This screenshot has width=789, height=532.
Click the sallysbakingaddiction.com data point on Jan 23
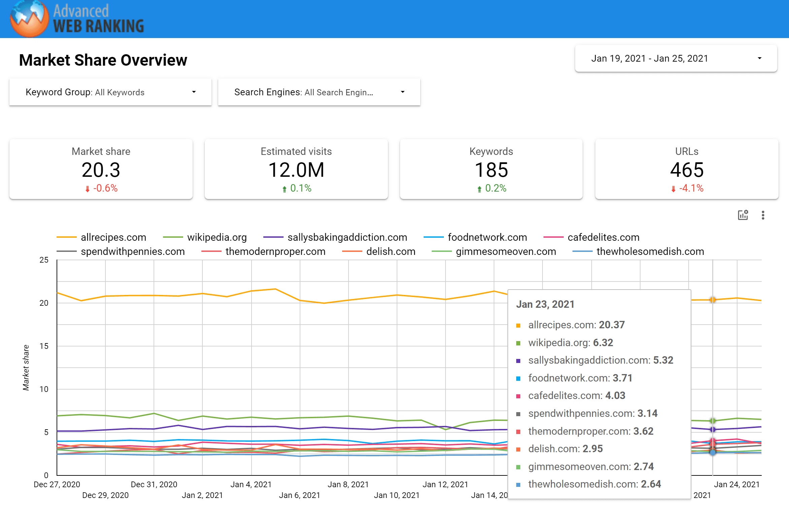[713, 430]
